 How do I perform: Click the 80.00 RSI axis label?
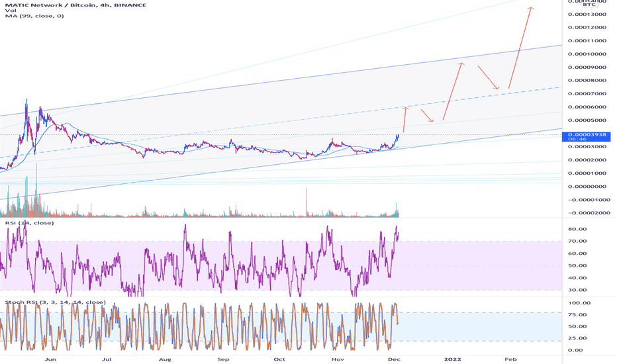tap(577, 229)
